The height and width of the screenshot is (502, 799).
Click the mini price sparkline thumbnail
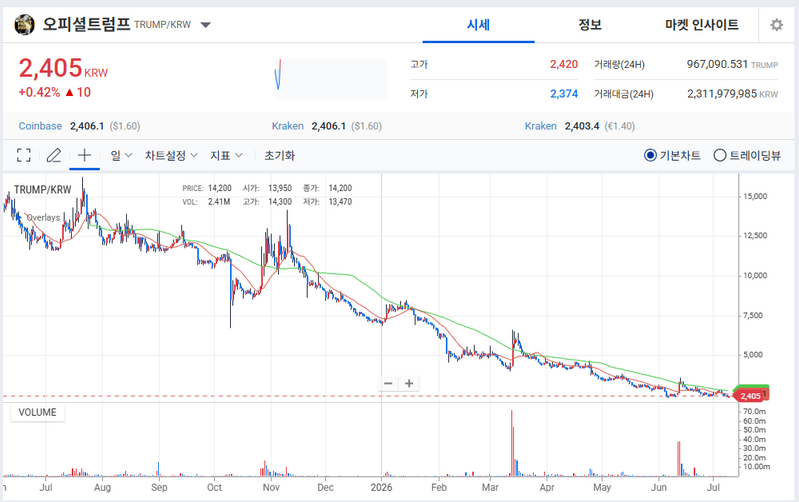(331, 78)
